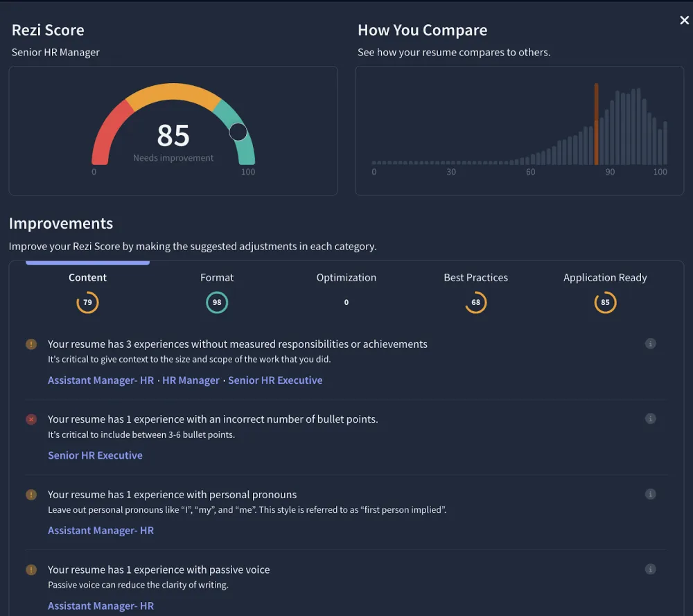Viewport: 693px width, 616px height.
Task: Click the 30 axis label on comparison chart
Action: click(451, 172)
